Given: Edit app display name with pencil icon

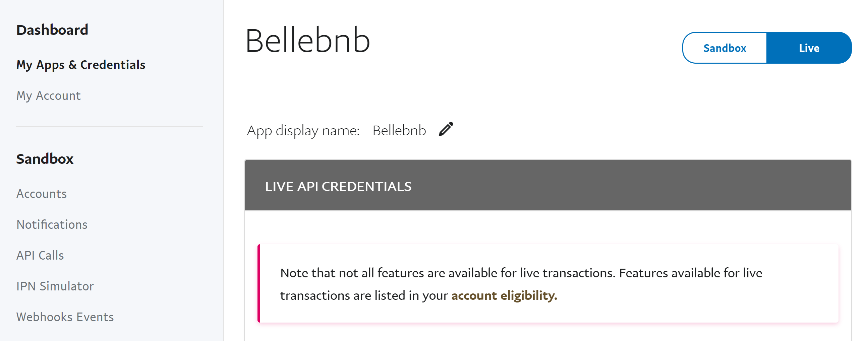Looking at the screenshot, I should click(446, 130).
